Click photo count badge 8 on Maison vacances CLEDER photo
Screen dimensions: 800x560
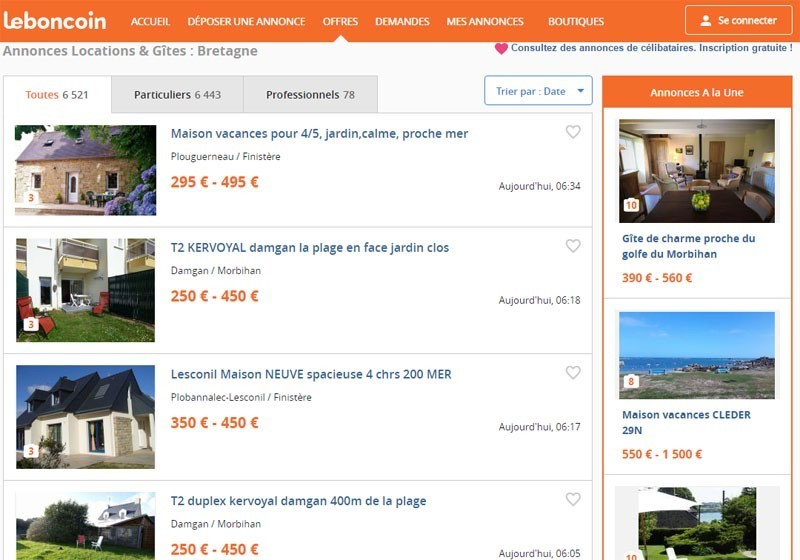pyautogui.click(x=631, y=381)
